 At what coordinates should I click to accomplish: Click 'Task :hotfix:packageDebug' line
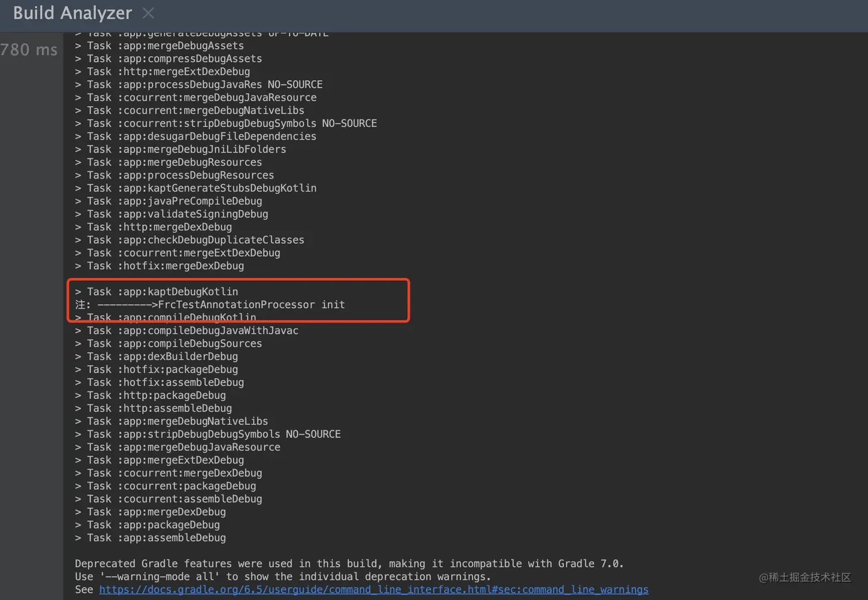click(x=156, y=370)
